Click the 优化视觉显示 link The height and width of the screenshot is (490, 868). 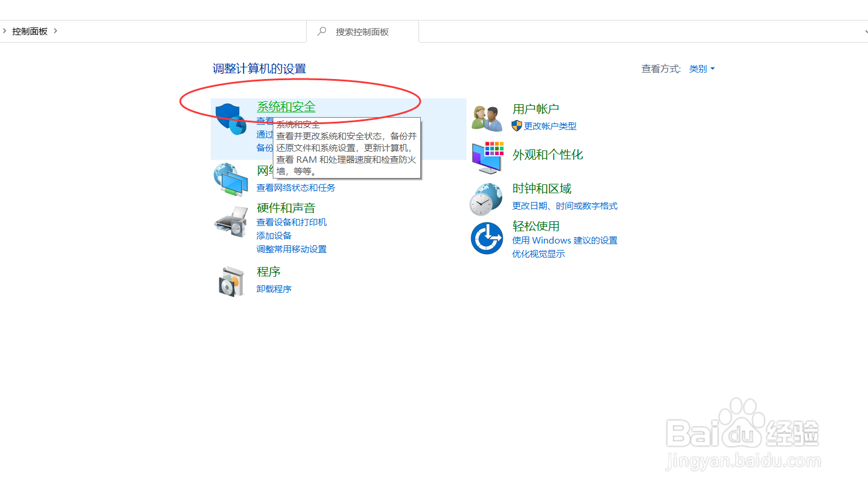click(538, 253)
